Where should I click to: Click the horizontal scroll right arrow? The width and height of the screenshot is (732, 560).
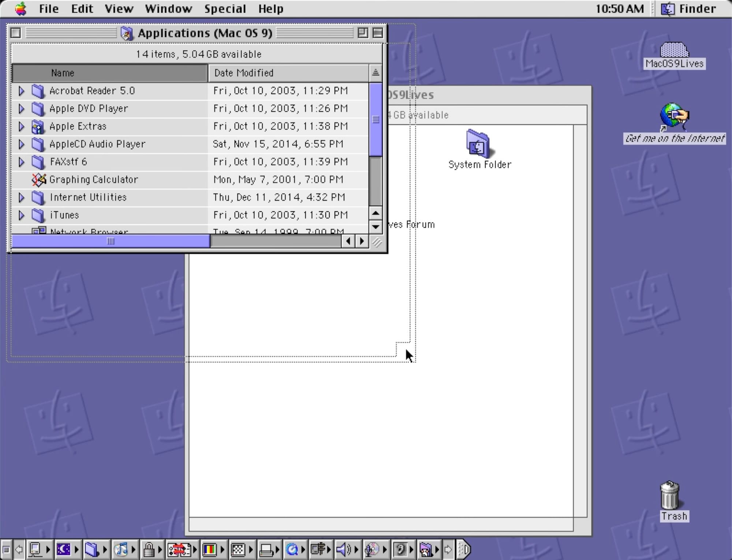point(362,241)
